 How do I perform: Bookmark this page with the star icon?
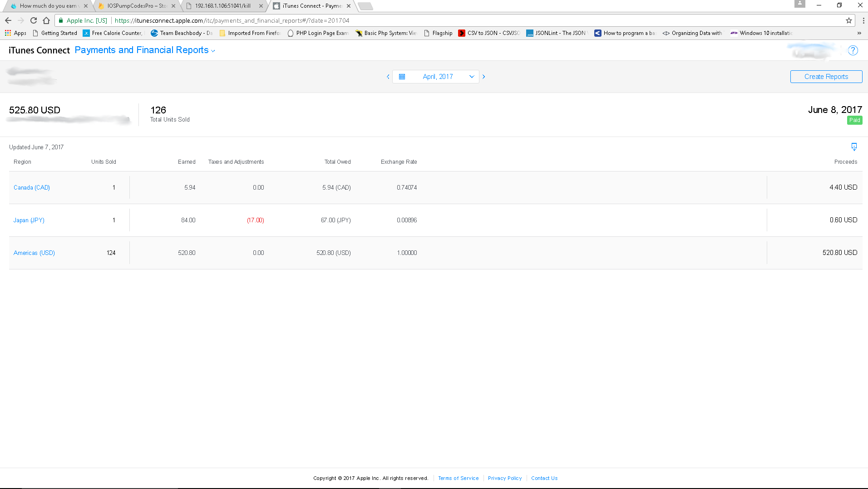coord(848,20)
